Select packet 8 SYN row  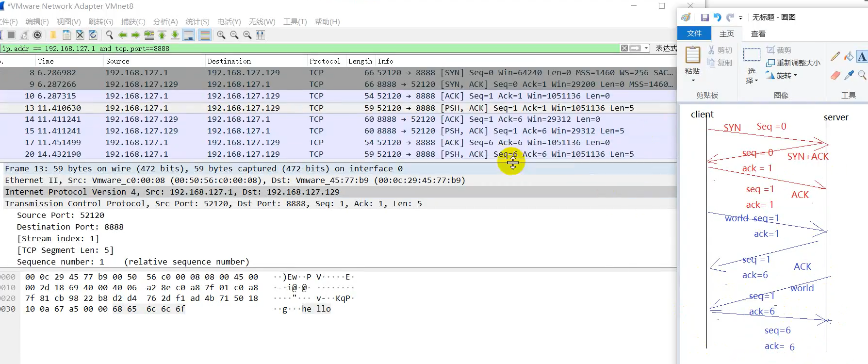click(338, 73)
